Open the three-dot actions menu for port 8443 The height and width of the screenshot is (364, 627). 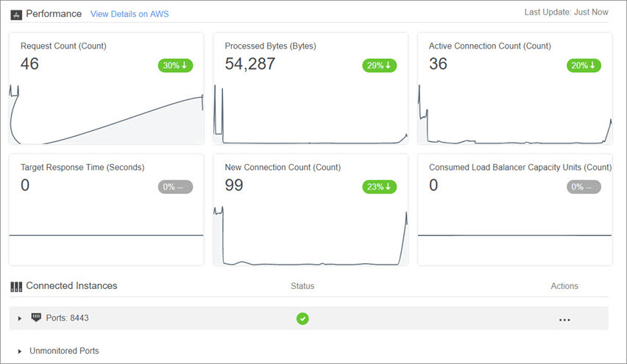click(564, 320)
